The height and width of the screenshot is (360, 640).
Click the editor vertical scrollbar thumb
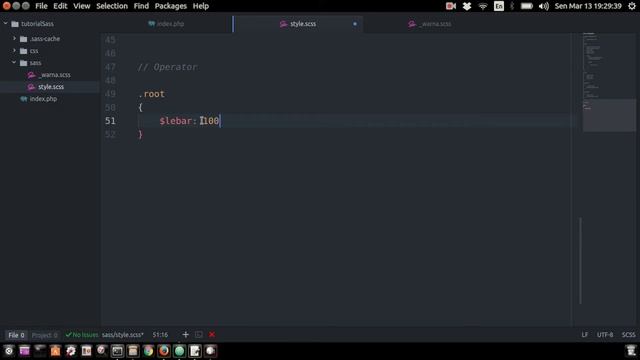tap(580, 261)
